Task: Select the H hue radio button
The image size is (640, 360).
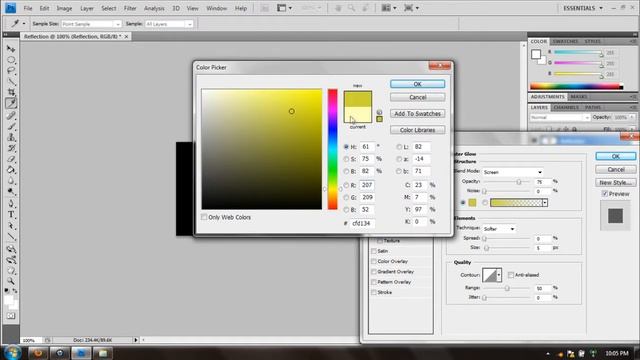Action: coord(346,147)
